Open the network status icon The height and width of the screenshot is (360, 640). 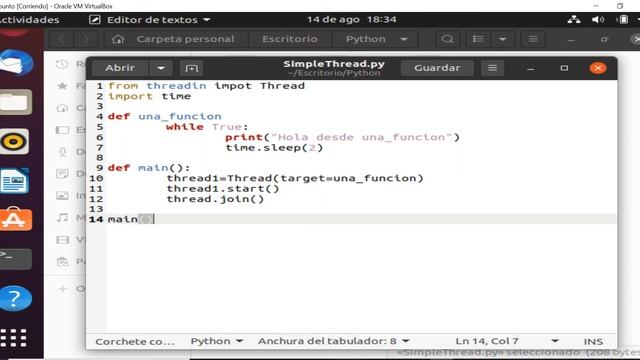pos(573,20)
